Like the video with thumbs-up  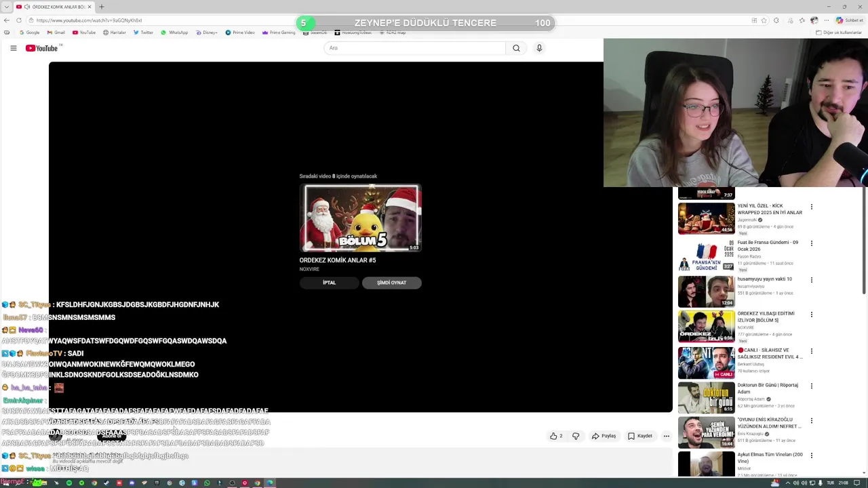point(556,436)
